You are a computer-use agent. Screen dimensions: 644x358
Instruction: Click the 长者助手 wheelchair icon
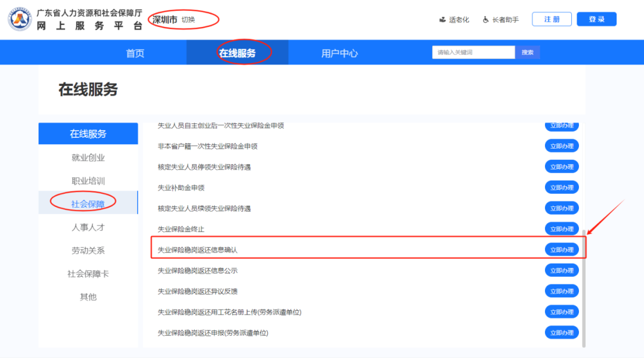coord(486,20)
